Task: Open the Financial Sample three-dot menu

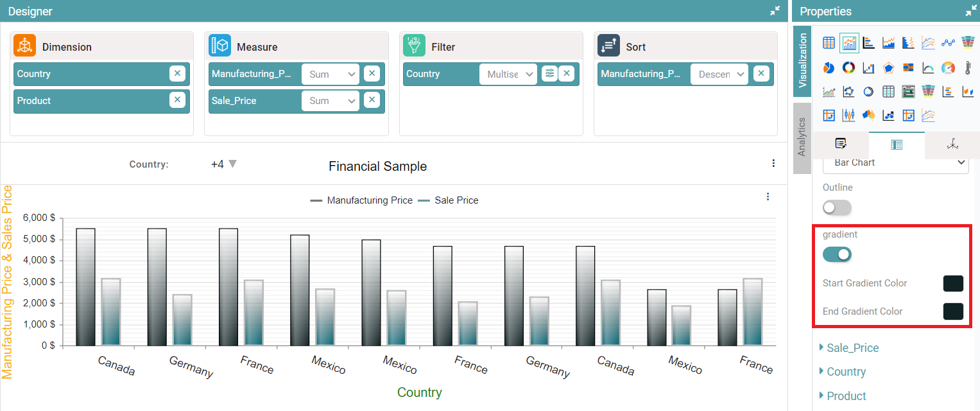Action: pyautogui.click(x=773, y=163)
